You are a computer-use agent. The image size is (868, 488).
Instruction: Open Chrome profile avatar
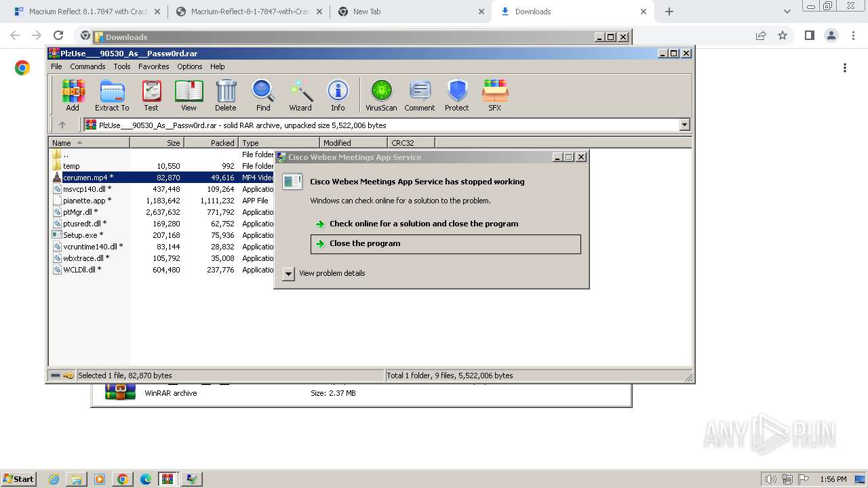point(831,35)
